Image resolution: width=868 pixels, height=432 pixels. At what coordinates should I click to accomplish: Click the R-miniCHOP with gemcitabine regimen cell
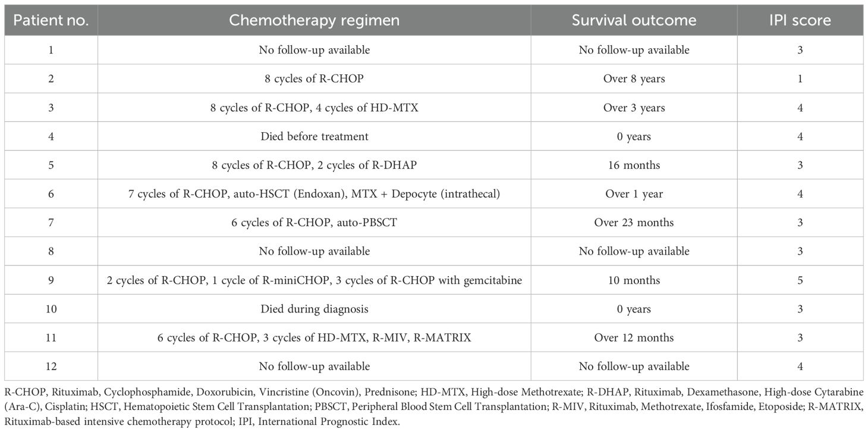(x=315, y=280)
